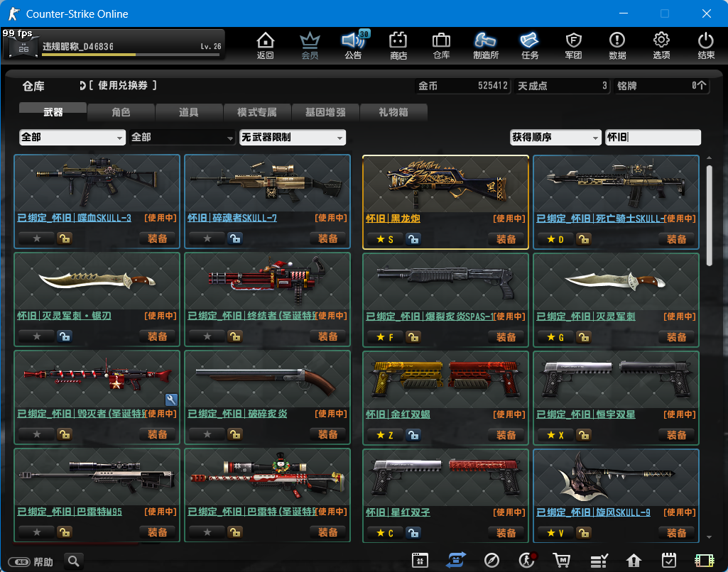This screenshot has height=572, width=728.
Task: Click the blue exchange arrows icon
Action: [x=455, y=560]
